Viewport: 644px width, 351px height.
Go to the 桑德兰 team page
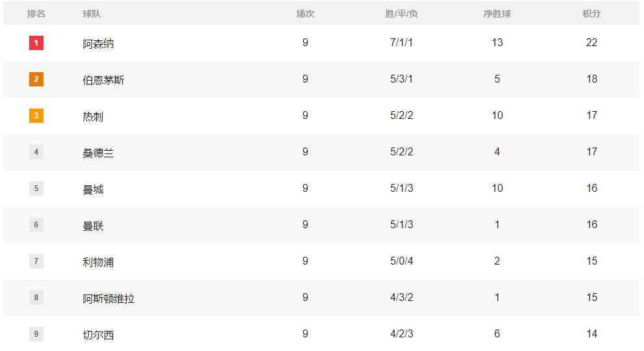pyautogui.click(x=98, y=153)
